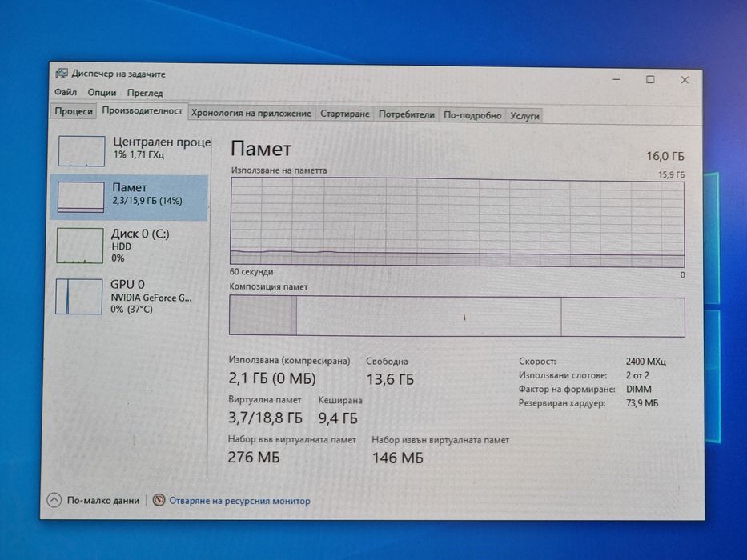Screen dimensions: 747x560
Task: Click the 2 от 2 slots value
Action: [x=637, y=375]
